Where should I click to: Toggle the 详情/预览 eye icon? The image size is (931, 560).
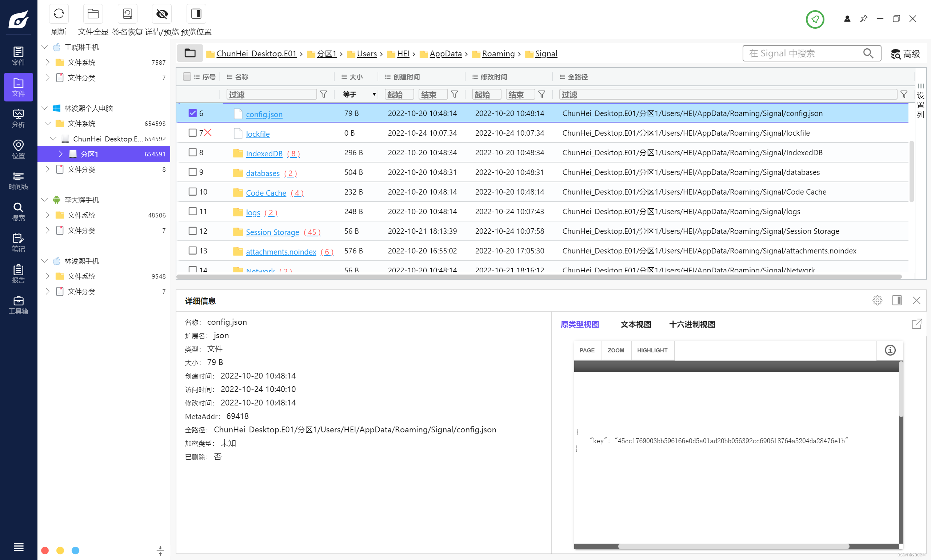click(x=162, y=14)
